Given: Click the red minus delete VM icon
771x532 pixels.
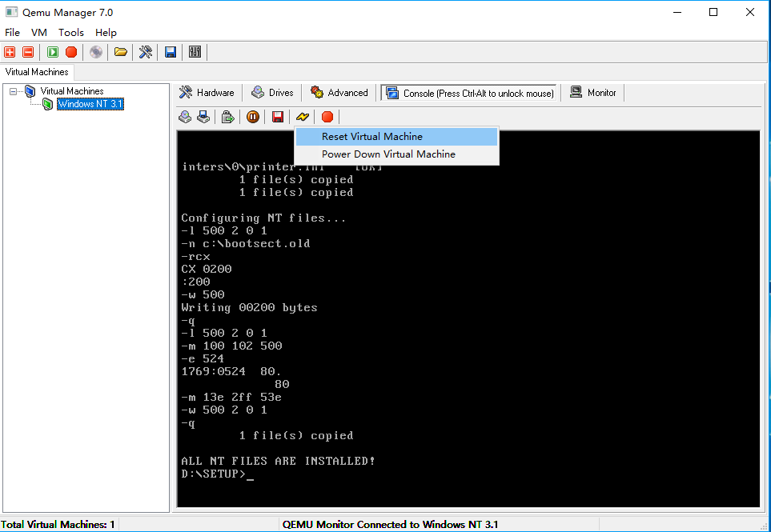Looking at the screenshot, I should click(x=28, y=52).
